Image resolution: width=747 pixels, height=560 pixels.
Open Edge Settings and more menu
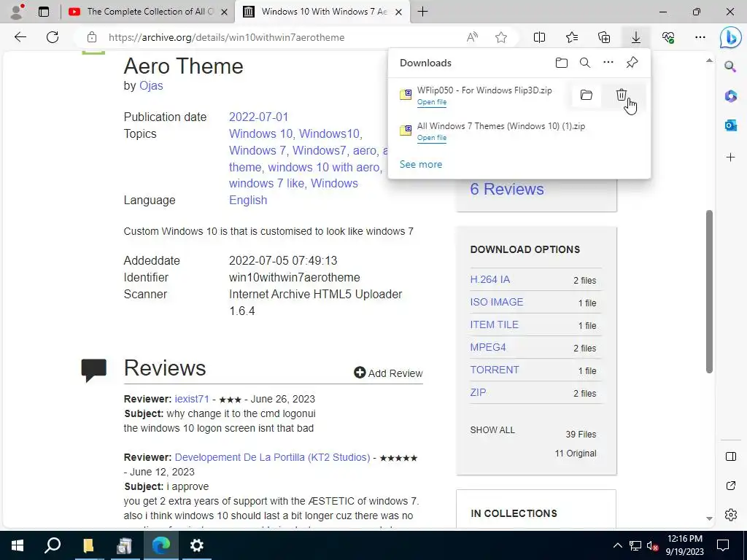700,37
